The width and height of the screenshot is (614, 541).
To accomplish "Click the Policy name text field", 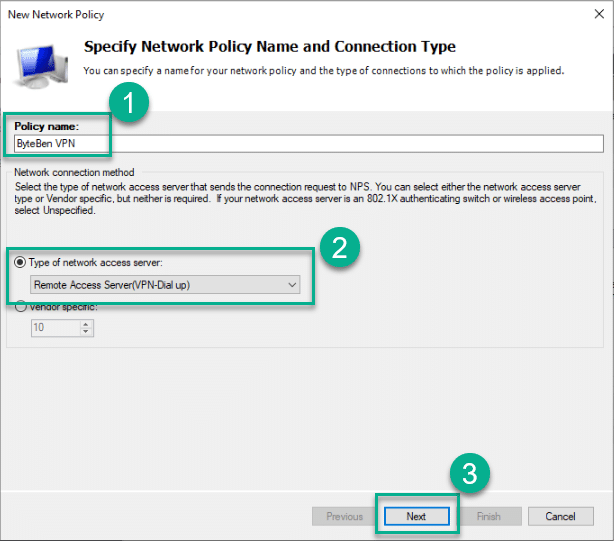I will coord(309,144).
